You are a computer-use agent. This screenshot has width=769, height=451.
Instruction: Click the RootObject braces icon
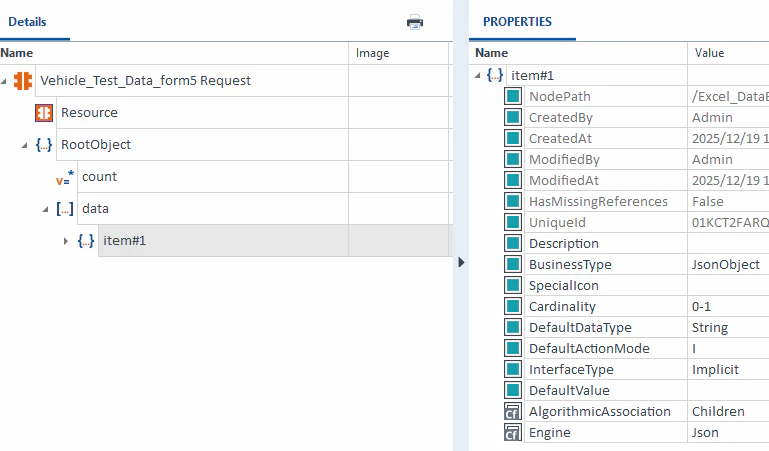point(44,145)
